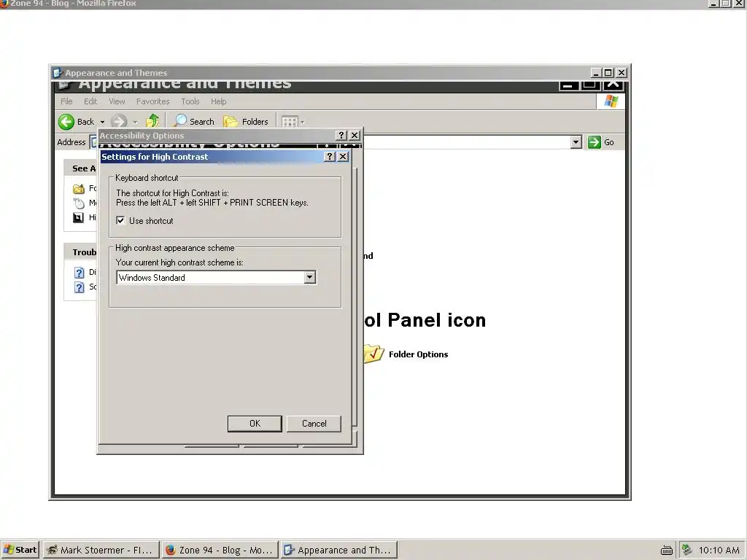Click the Firefox icon in browser title bar
Image resolution: width=747 pixels, height=560 pixels.
(4, 4)
